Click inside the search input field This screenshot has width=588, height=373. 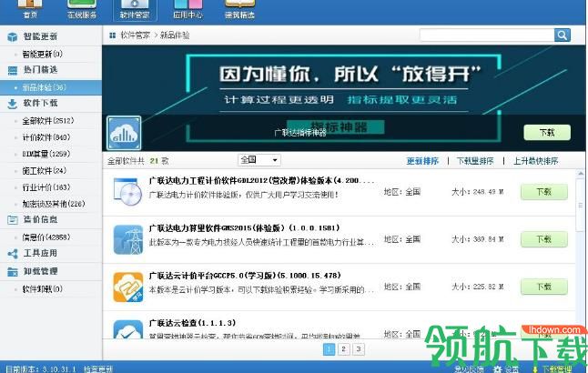click(487, 35)
